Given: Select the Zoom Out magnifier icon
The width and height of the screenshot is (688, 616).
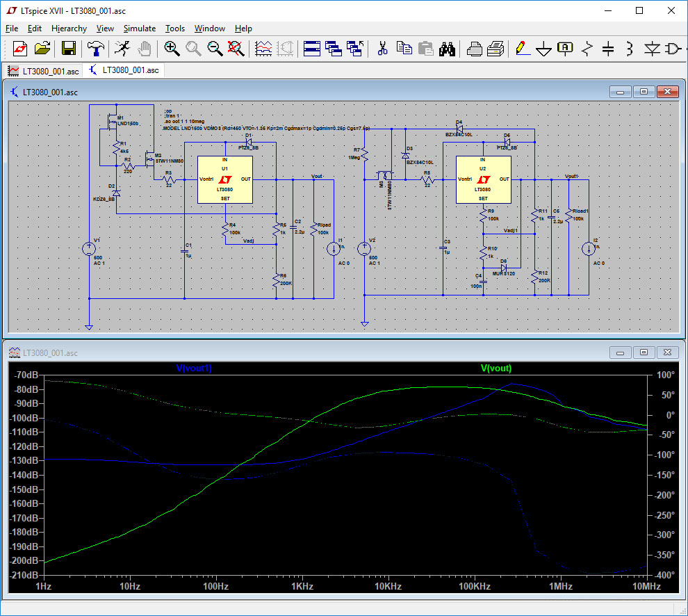Looking at the screenshot, I should tap(215, 48).
